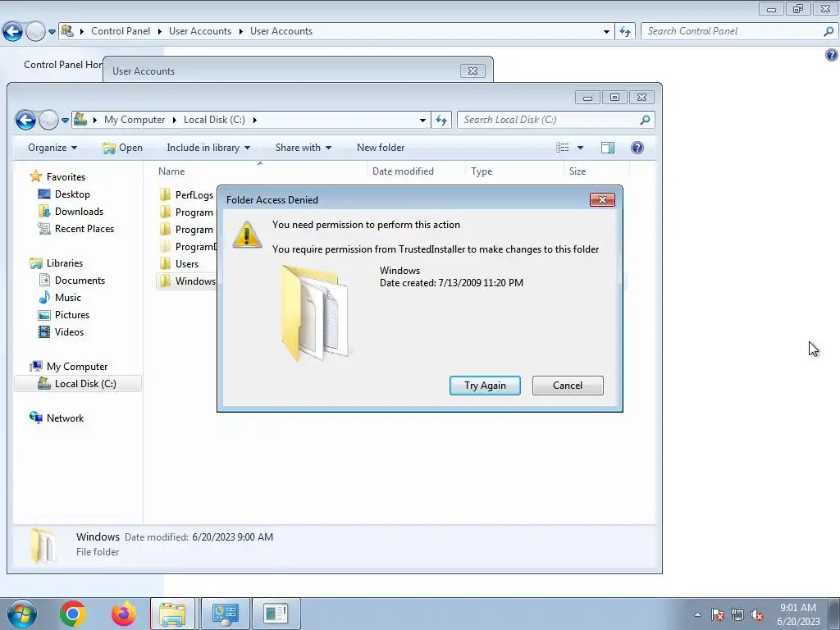Select the Windows folder in file list
Viewport: 840px width, 630px height.
pos(188,281)
